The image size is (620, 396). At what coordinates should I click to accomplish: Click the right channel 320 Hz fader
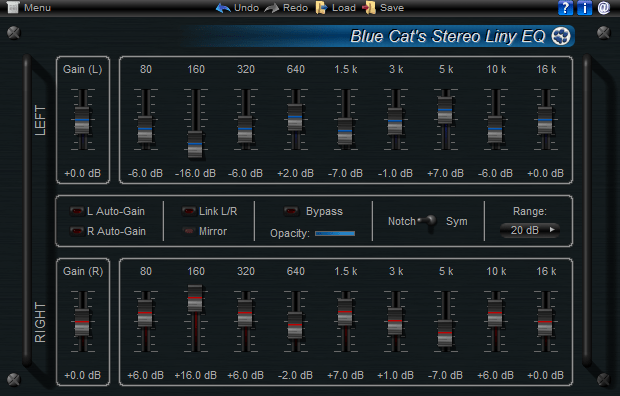pyautogui.click(x=245, y=313)
